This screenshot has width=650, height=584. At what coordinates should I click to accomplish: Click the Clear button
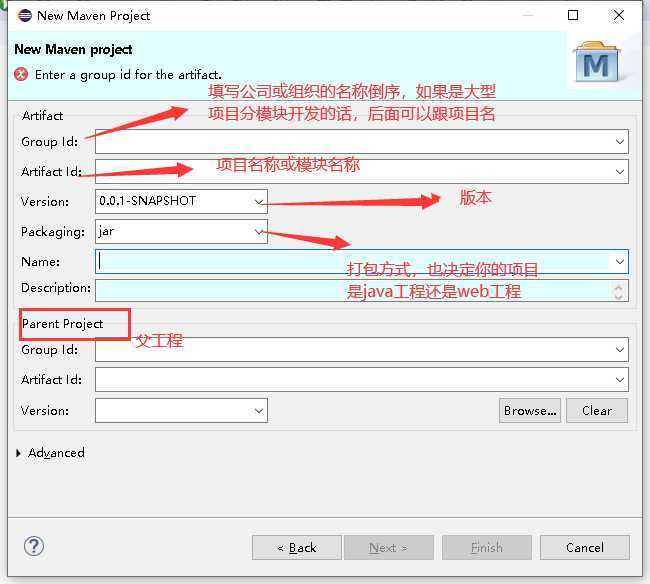597,411
